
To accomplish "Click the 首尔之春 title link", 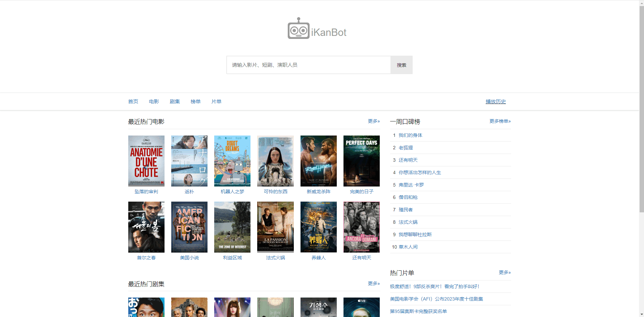I will [146, 258].
